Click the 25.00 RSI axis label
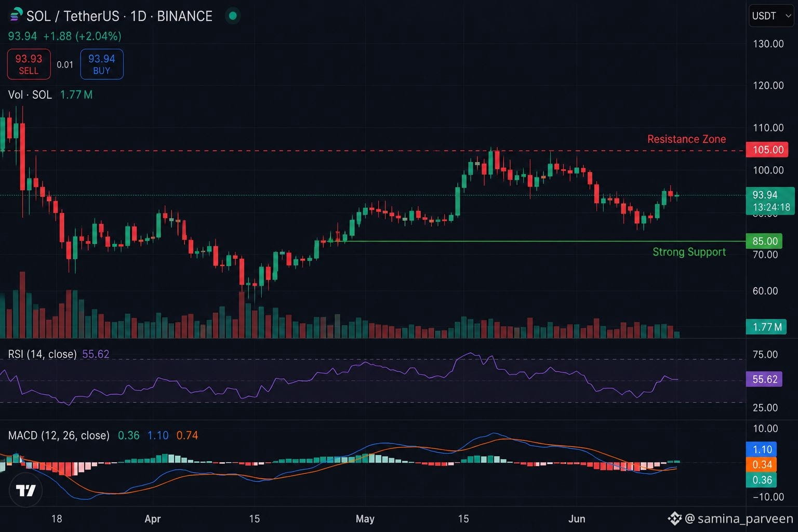This screenshot has width=798, height=532. 765,407
